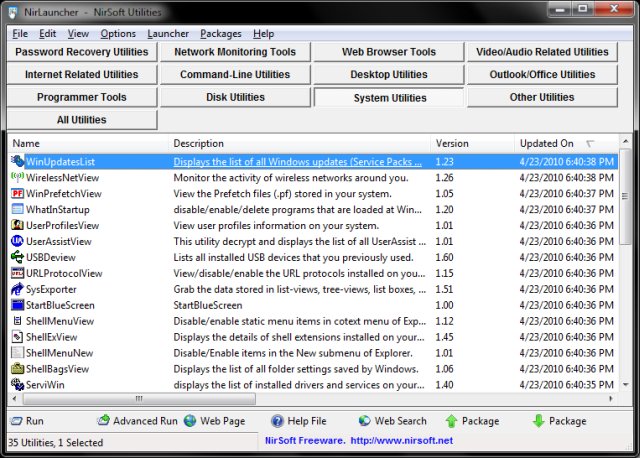
Task: Open the Options menu
Action: tap(118, 33)
